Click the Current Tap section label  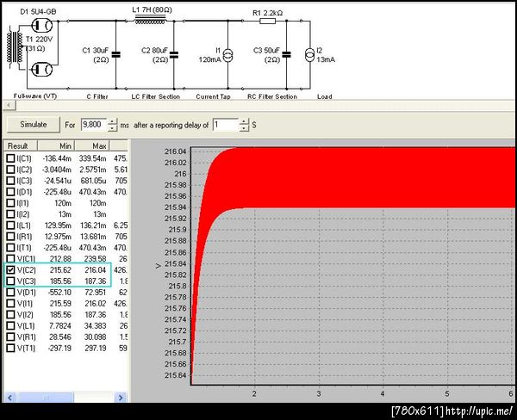[x=213, y=96]
